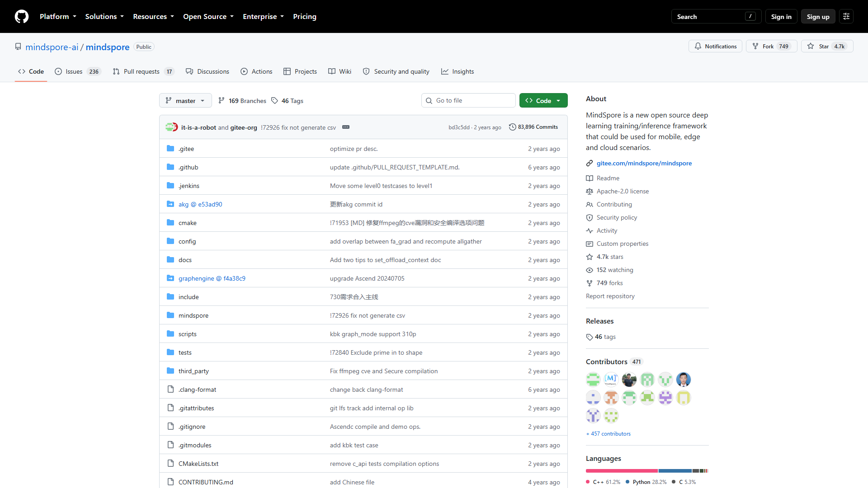Switch to the Pull requests tab
868x488 pixels.
pos(143,71)
